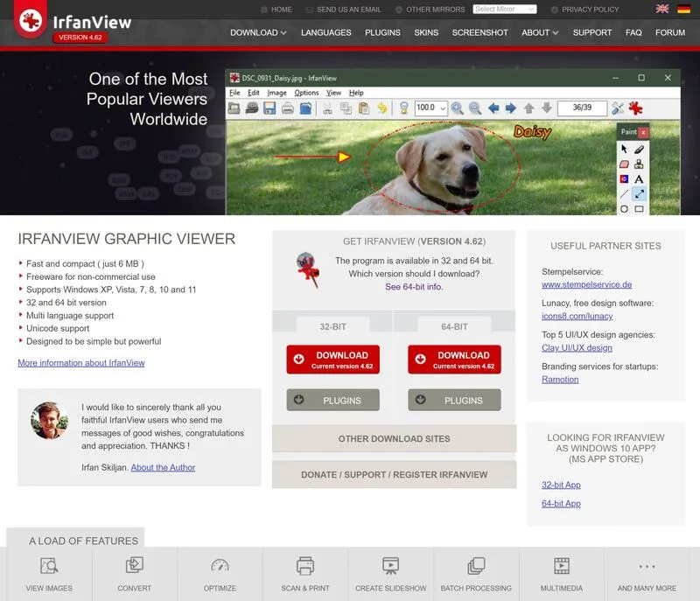Expand the Download navigation menu
This screenshot has width=700, height=601.
tap(259, 32)
